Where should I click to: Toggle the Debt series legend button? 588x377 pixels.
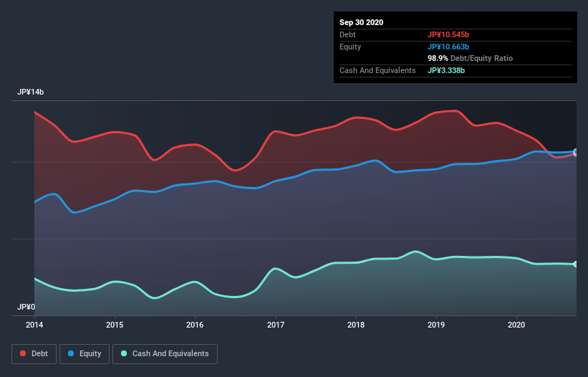34,354
